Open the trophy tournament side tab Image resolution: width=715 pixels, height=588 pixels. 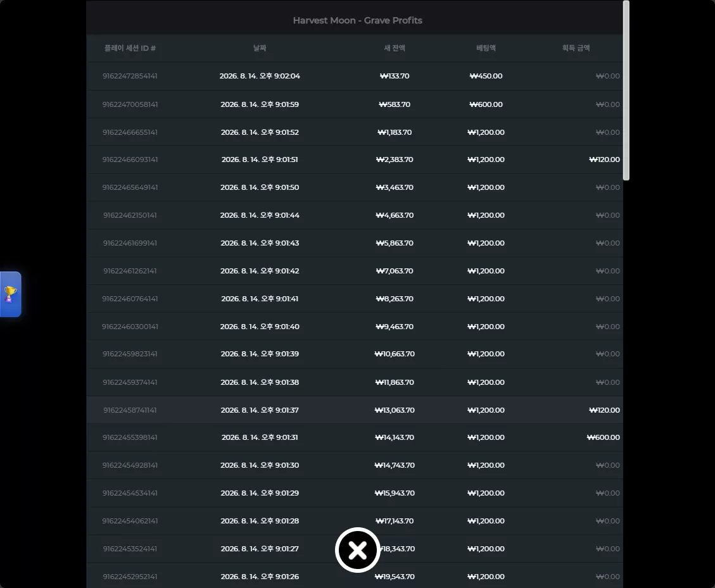pyautogui.click(x=10, y=294)
